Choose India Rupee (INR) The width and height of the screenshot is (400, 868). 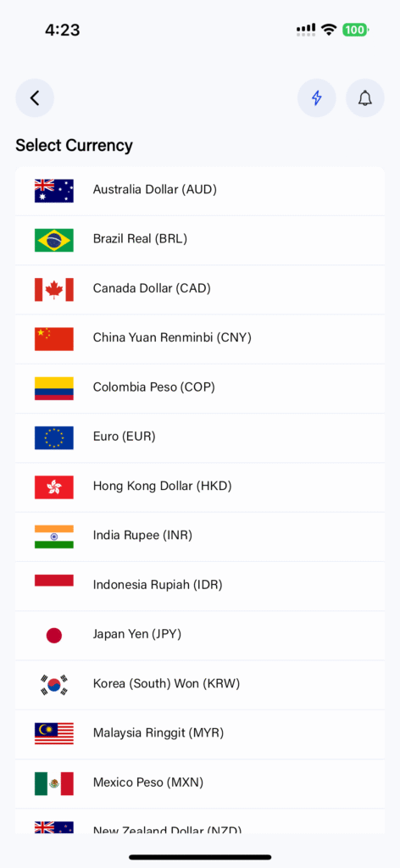coord(200,537)
